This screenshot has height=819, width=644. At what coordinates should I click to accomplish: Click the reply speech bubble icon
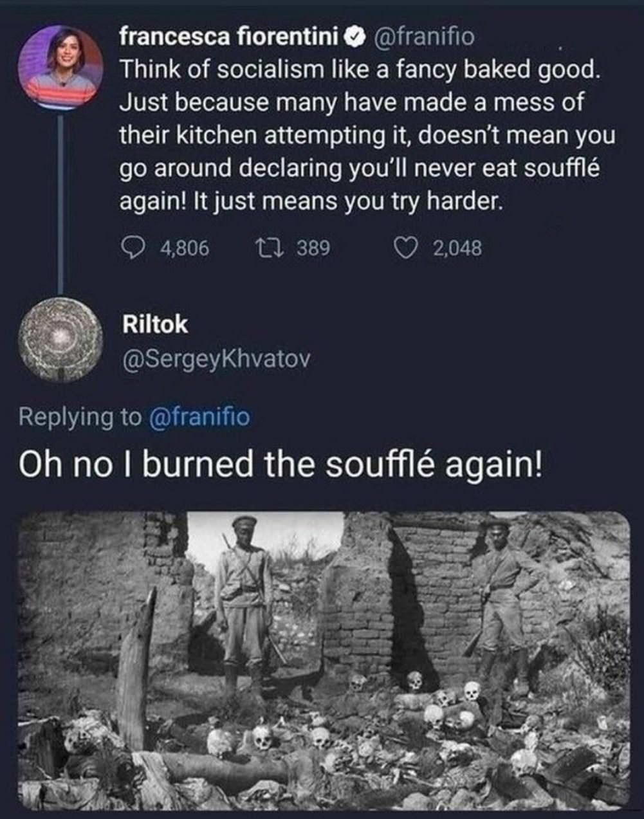132,248
